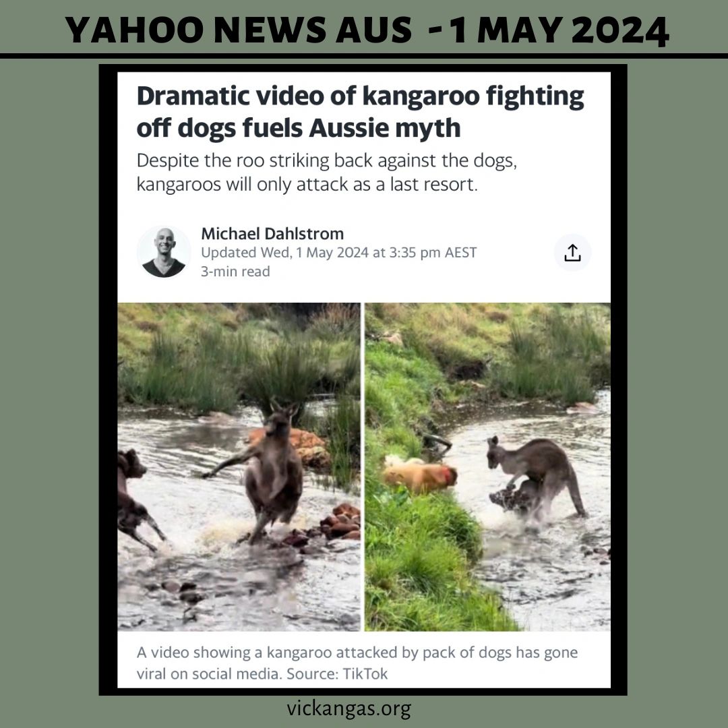Open Michael Dahlstrom's author avatar photo

[x=163, y=252]
